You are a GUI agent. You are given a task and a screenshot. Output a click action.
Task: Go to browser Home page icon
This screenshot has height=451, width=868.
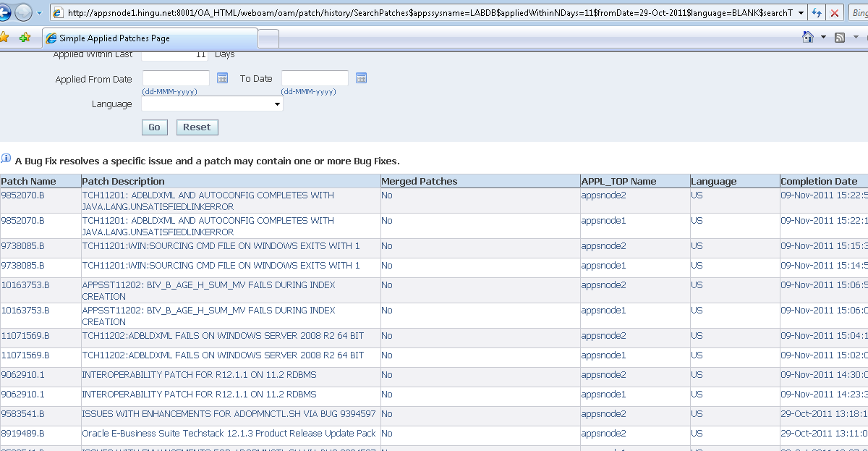808,38
